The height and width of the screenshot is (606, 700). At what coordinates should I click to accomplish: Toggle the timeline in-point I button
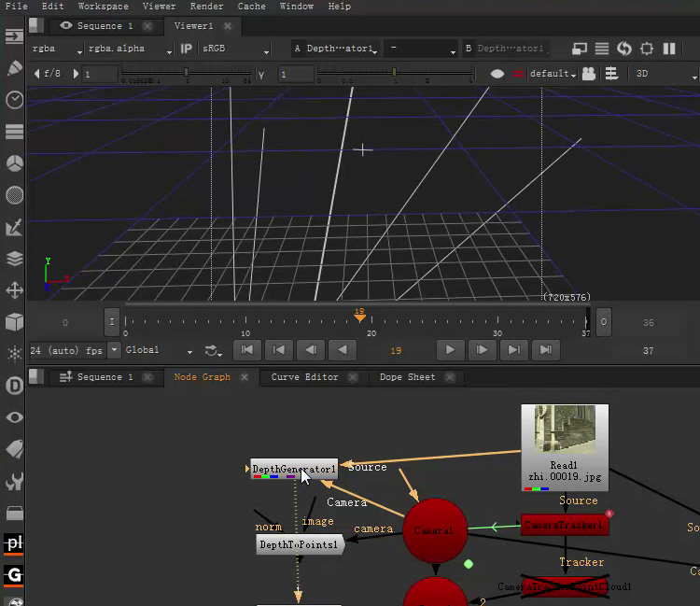(x=112, y=322)
